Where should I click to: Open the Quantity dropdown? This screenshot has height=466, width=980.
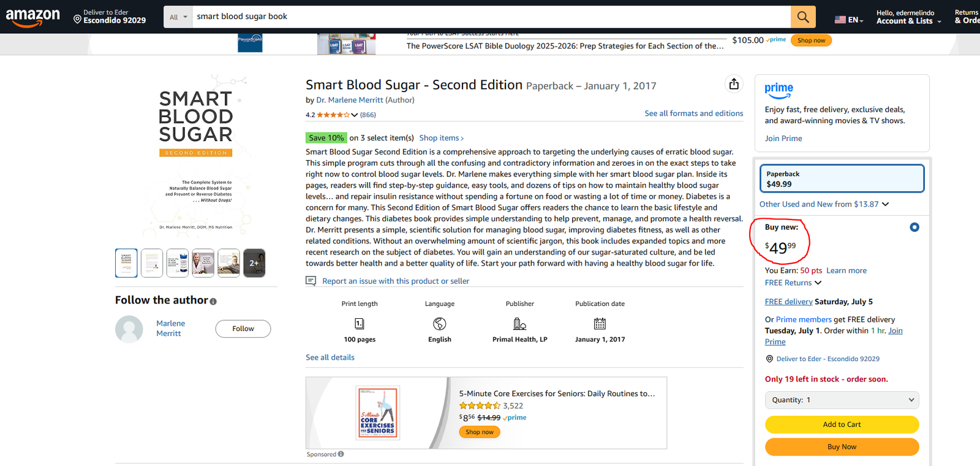click(842, 400)
